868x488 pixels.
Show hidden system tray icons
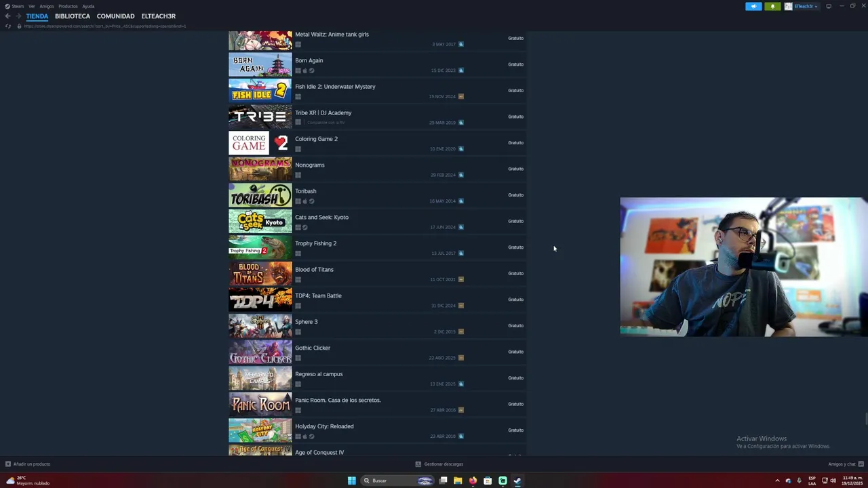(777, 481)
